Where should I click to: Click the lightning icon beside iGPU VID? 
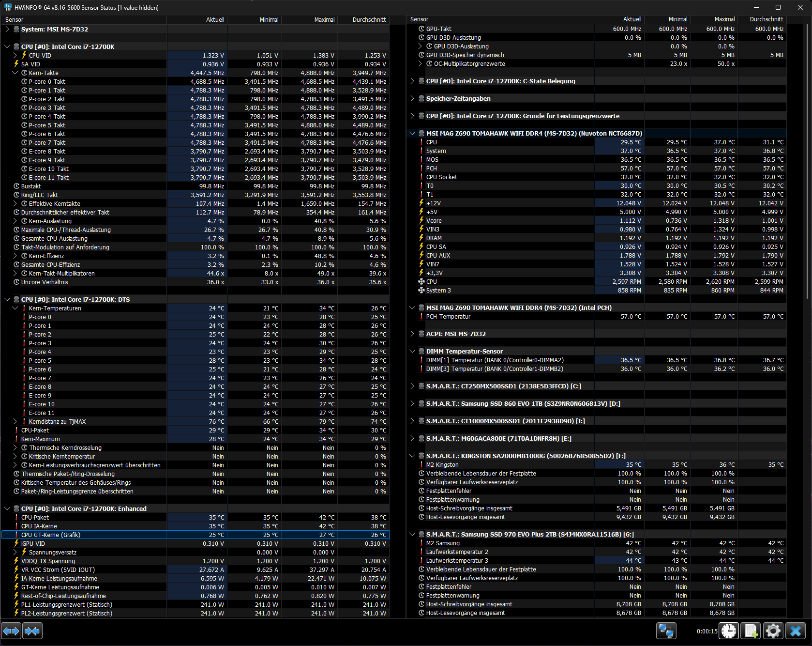click(16, 544)
